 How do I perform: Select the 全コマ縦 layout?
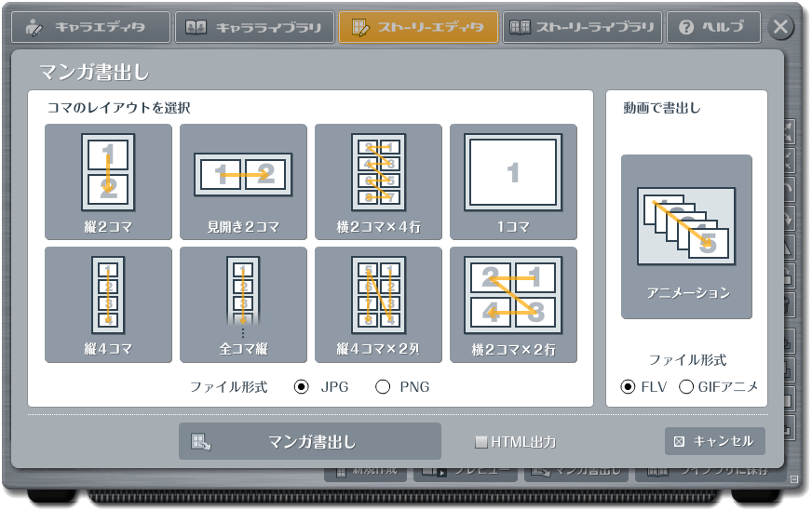pos(243,304)
